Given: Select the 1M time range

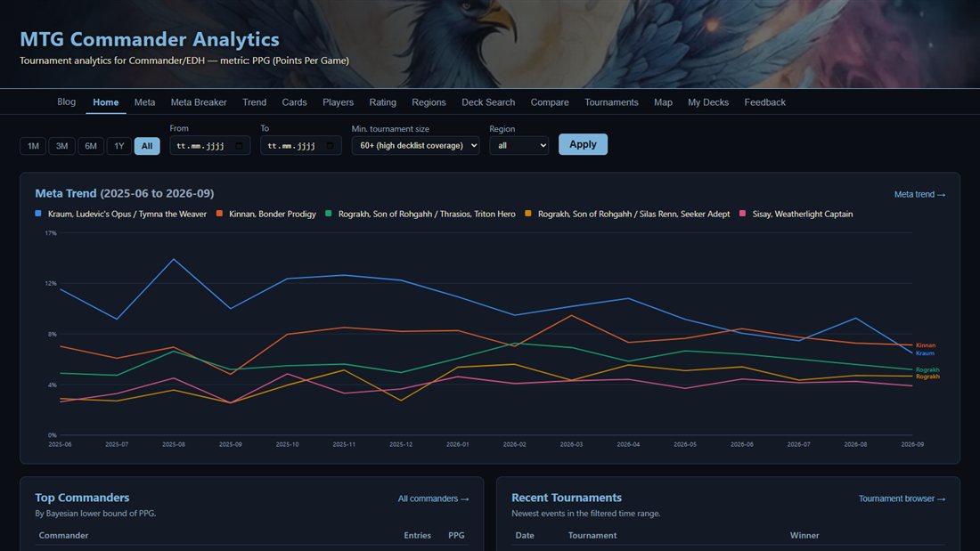Looking at the screenshot, I should coord(33,146).
